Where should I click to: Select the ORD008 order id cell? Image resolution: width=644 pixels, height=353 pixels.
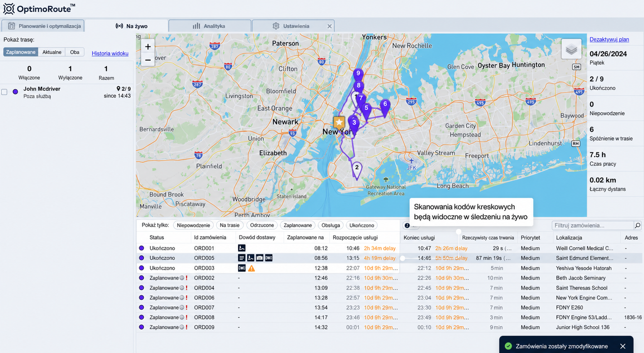point(204,317)
